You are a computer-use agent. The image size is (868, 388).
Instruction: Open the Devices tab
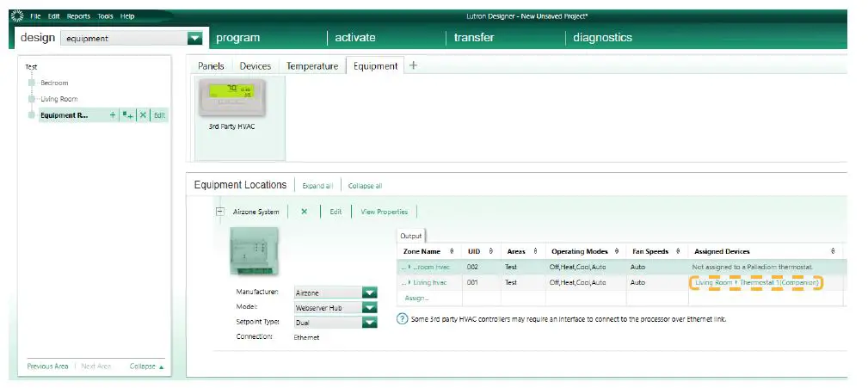click(x=255, y=66)
